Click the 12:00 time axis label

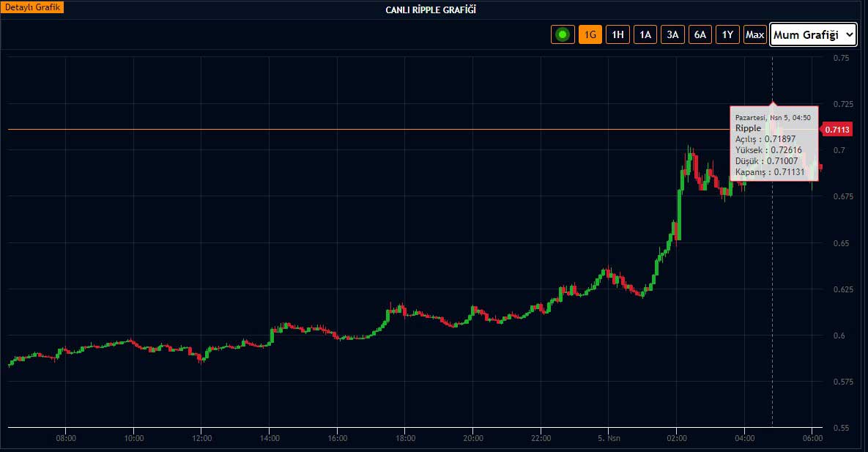pyautogui.click(x=201, y=438)
